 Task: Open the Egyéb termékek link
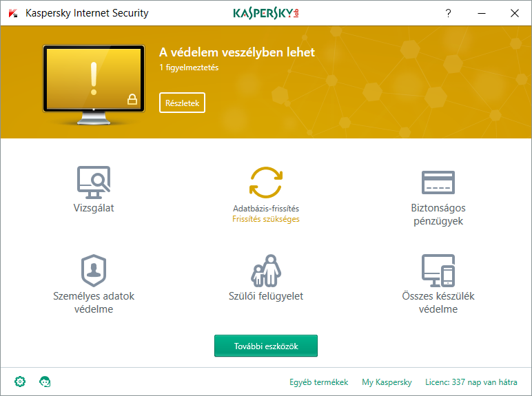318,382
